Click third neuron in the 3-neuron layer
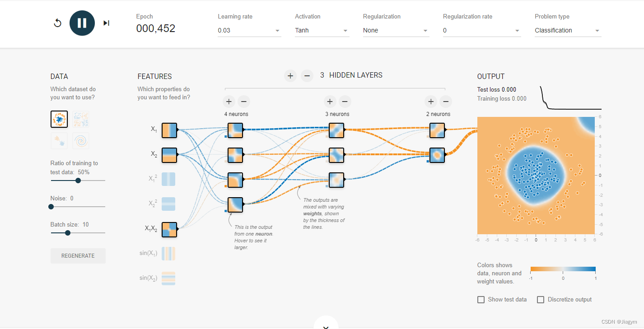This screenshot has width=644, height=329. (336, 180)
